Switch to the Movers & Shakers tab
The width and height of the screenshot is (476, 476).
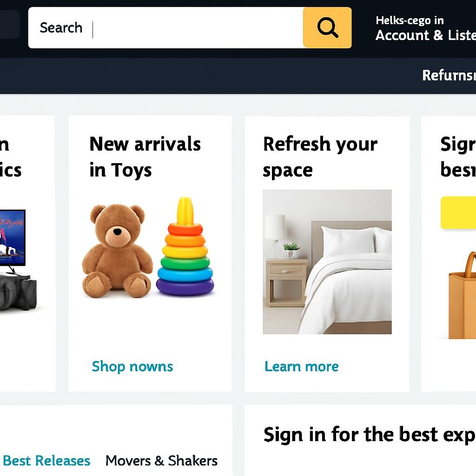(161, 461)
